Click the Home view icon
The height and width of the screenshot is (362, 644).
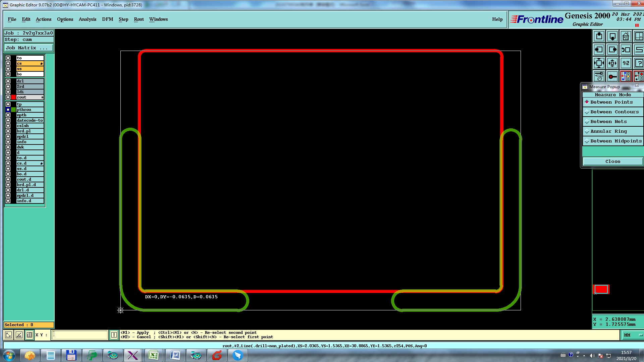626,36
